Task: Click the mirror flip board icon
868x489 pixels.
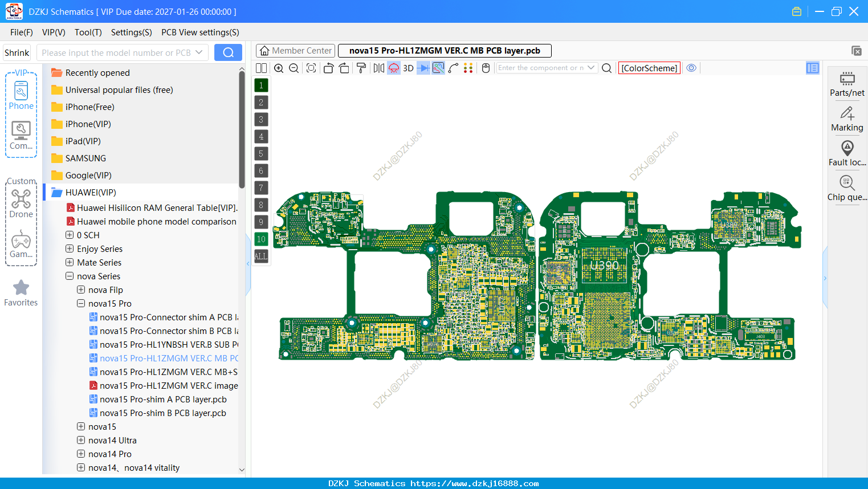Action: [x=379, y=68]
